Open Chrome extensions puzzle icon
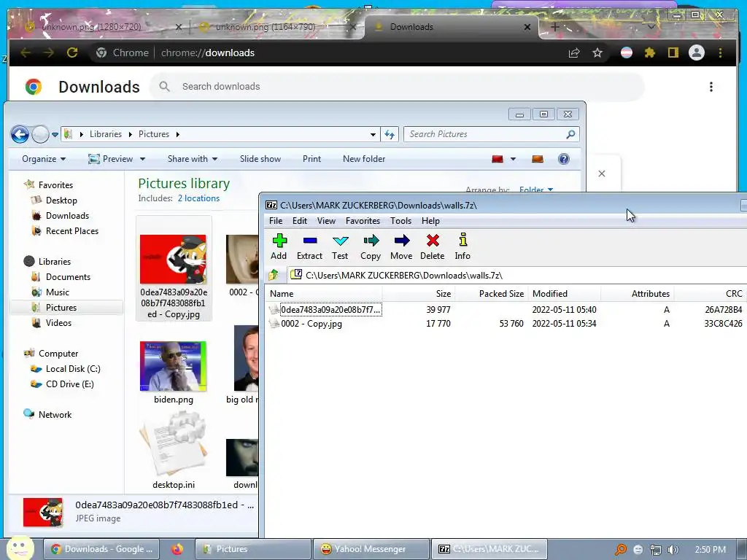Screen dimensions: 747x560 (650, 52)
